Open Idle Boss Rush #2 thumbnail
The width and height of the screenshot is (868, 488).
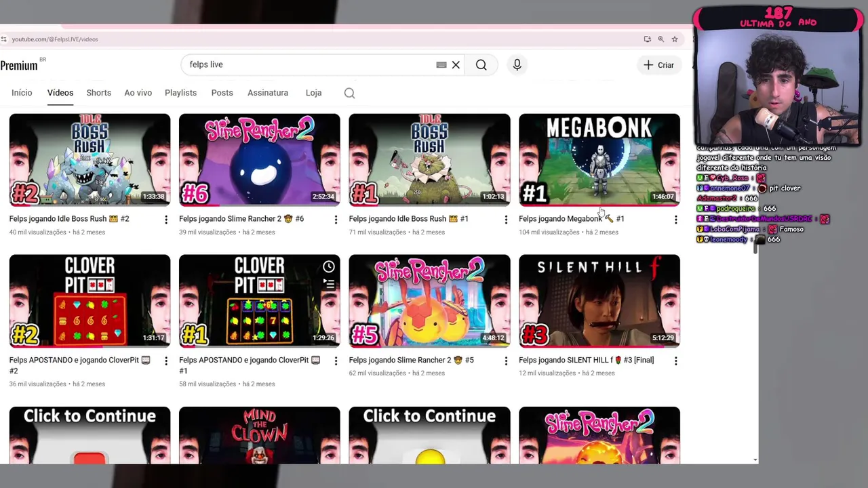click(90, 159)
